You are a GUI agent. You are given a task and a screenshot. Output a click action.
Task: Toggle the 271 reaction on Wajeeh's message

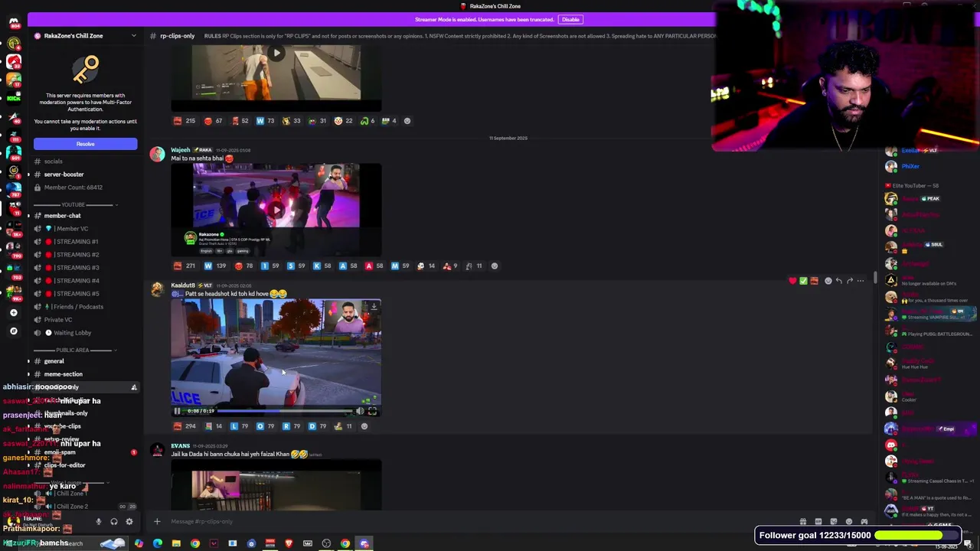(185, 266)
